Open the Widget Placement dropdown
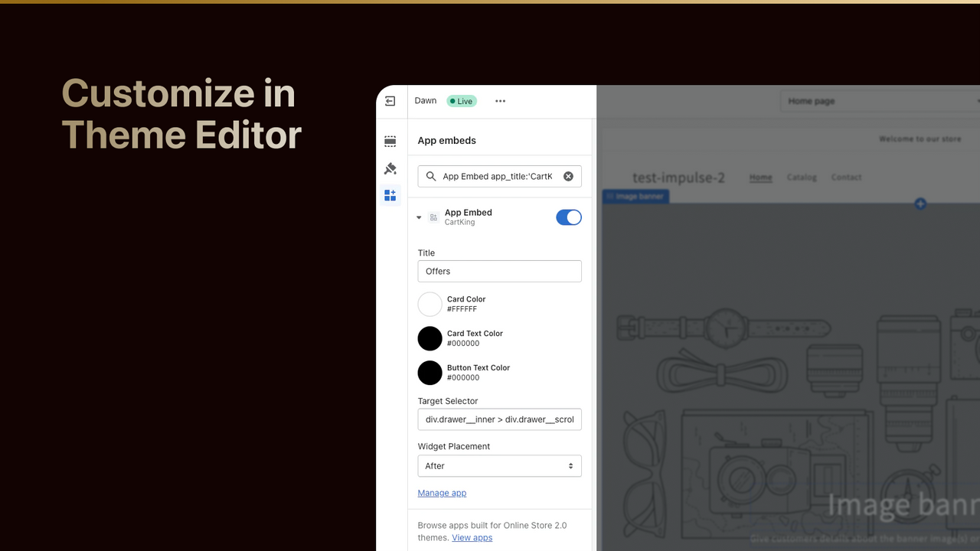 (499, 465)
